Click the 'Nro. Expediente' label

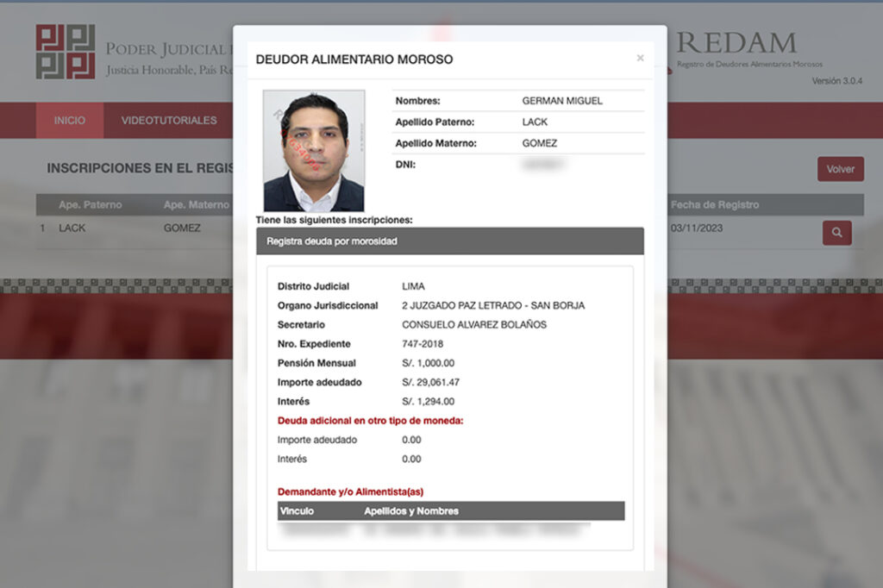pos(314,344)
